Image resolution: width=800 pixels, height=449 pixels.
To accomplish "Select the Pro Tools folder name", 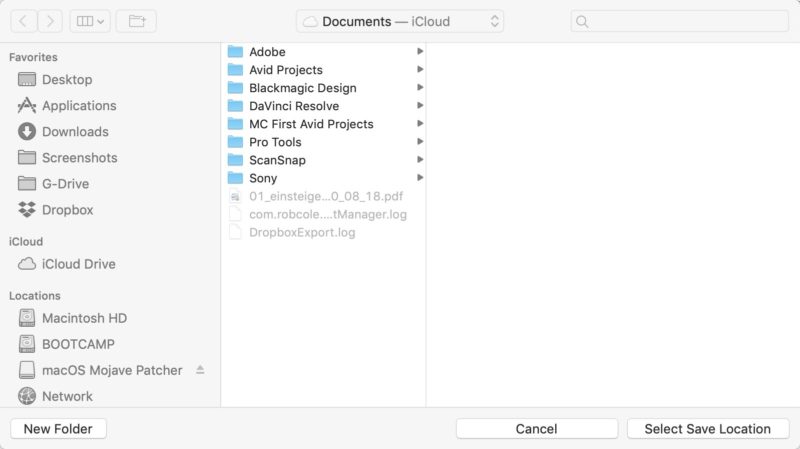I will [x=275, y=142].
